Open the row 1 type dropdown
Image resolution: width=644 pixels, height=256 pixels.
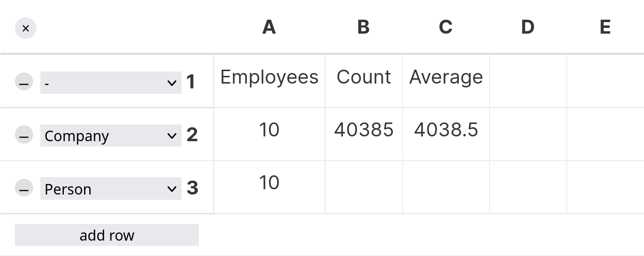click(x=110, y=83)
